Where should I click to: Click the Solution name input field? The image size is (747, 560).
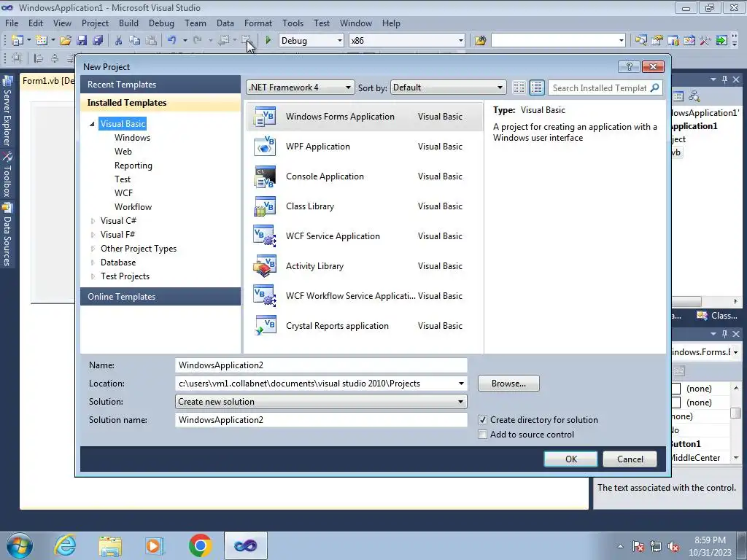pyautogui.click(x=321, y=419)
